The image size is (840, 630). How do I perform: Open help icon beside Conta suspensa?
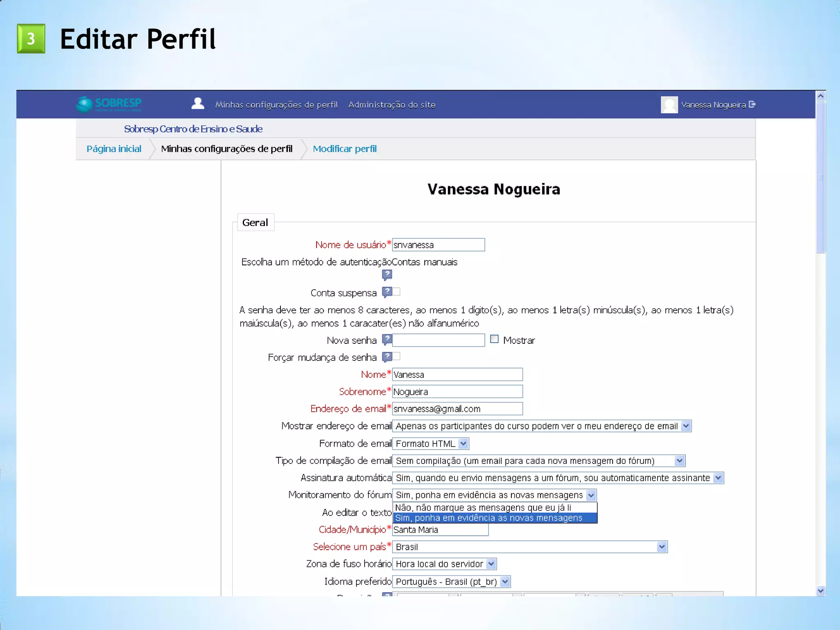point(387,292)
